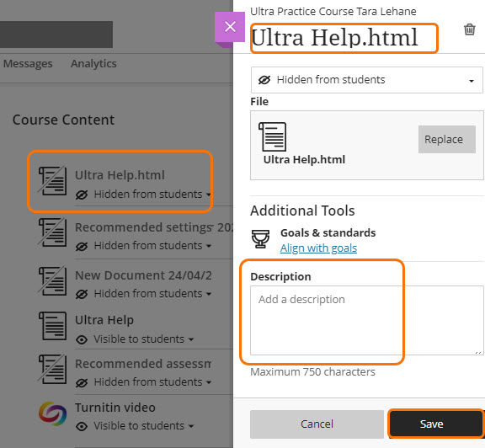The width and height of the screenshot is (485, 448).
Task: Click the Turnitin video swirl icon
Action: coord(52,413)
